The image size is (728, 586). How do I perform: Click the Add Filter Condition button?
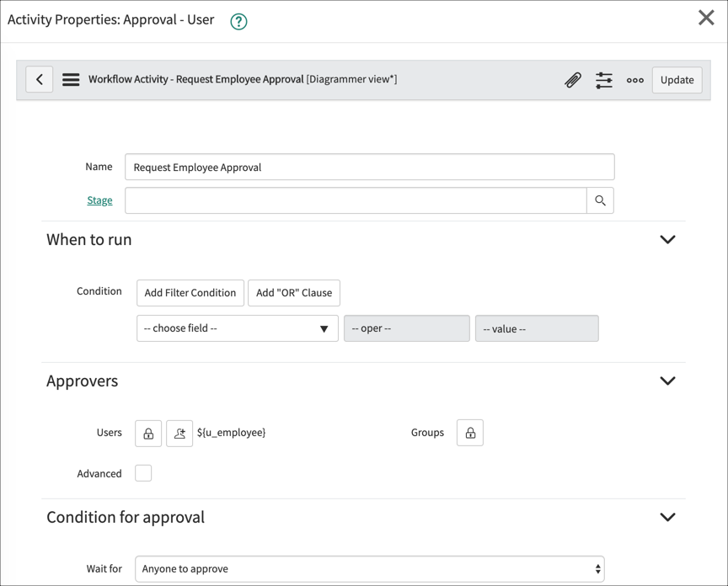(x=190, y=293)
